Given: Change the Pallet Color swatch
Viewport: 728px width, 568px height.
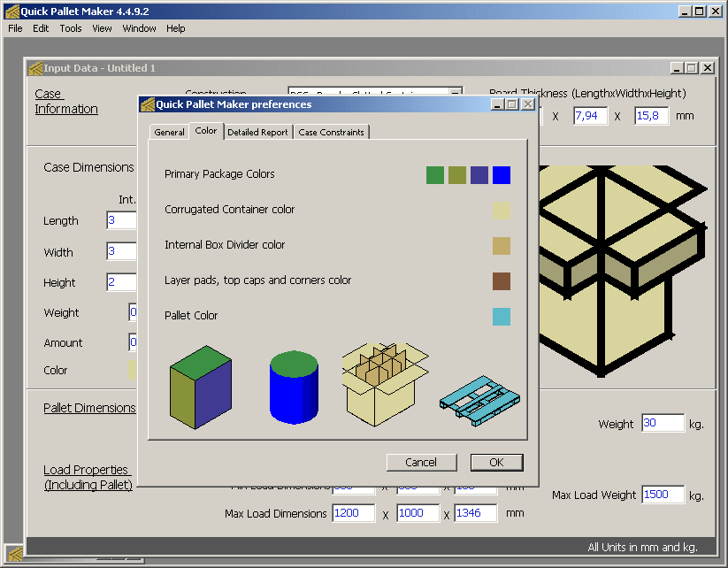Looking at the screenshot, I should (502, 316).
